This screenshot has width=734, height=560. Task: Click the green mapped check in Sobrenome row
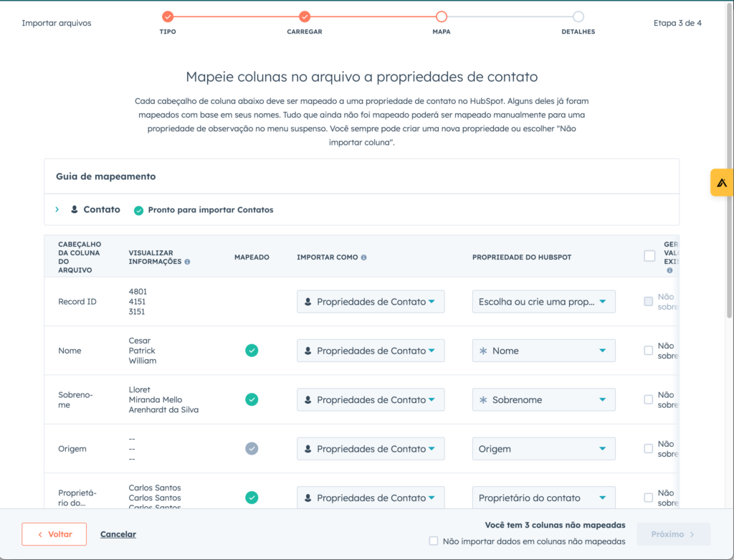(252, 400)
